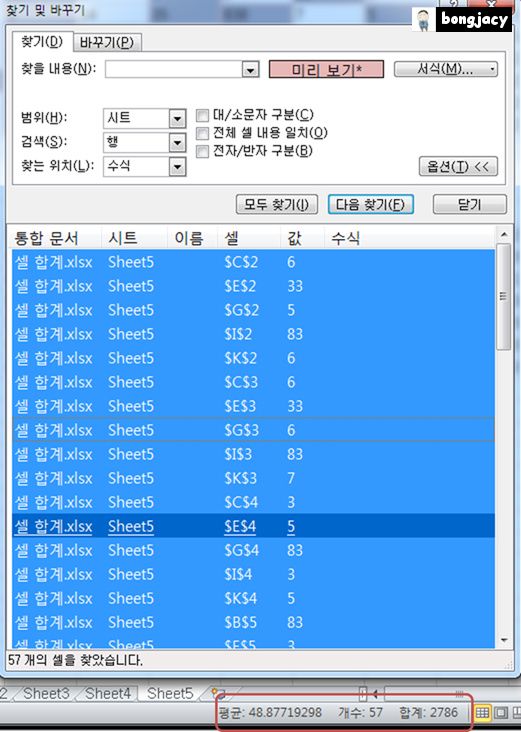Screen dimensions: 521x732
Task: Click 다음 찾기(F) button
Action: tap(371, 204)
